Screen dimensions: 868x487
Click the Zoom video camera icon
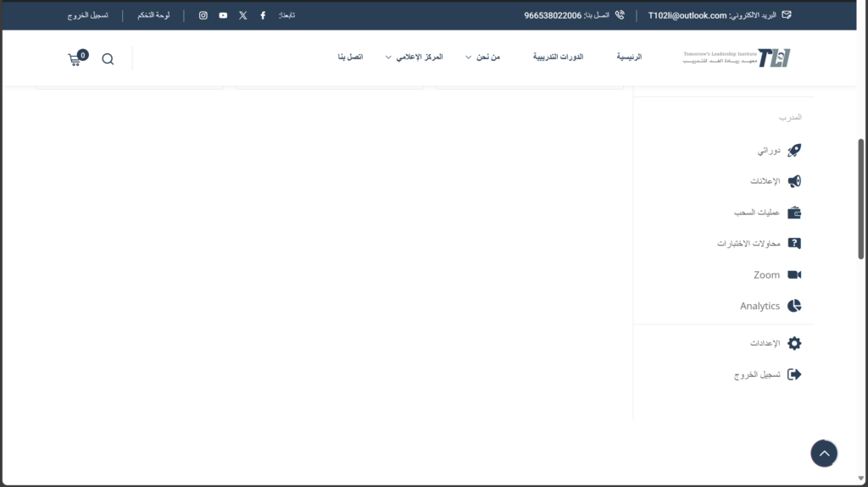[x=794, y=274]
